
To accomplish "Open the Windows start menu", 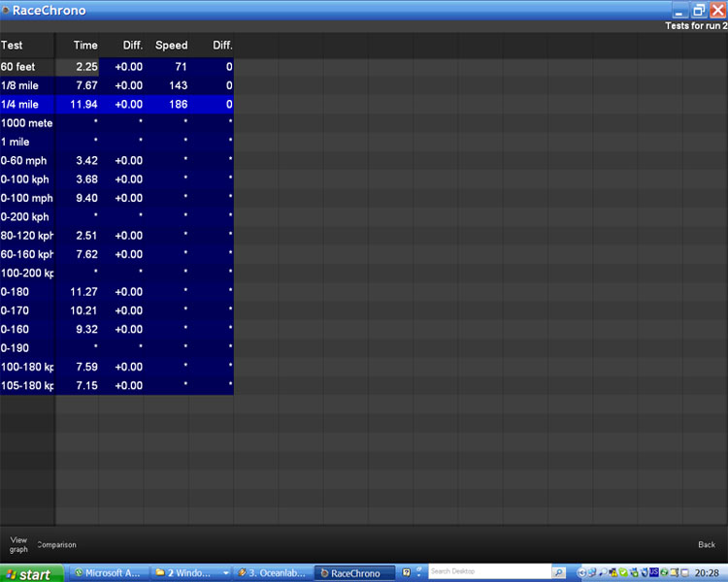I will [x=29, y=574].
